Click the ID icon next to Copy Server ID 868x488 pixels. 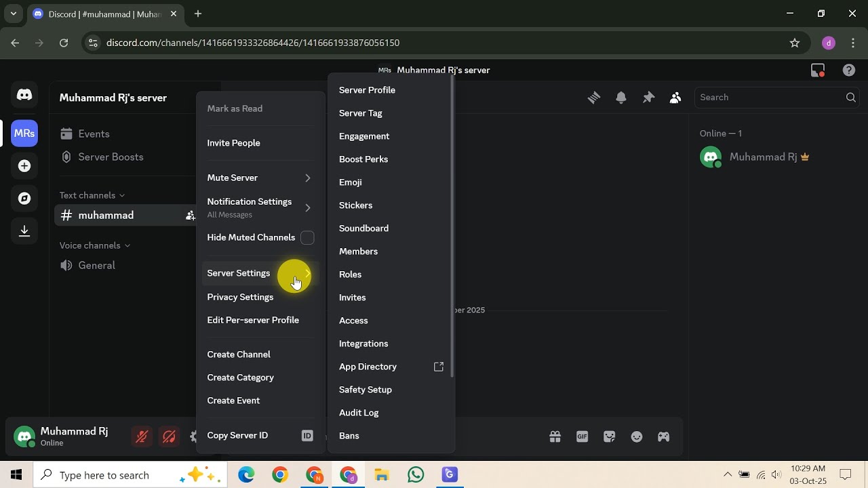point(307,435)
